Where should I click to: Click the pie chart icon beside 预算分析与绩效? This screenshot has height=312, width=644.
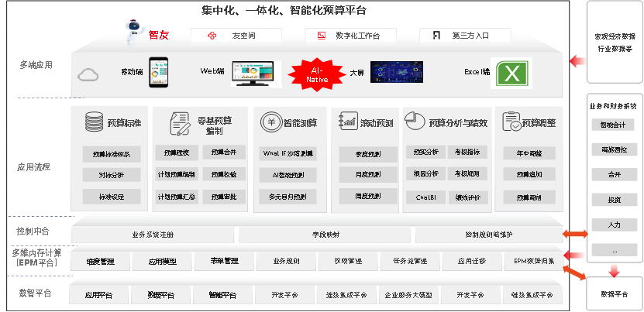point(415,121)
